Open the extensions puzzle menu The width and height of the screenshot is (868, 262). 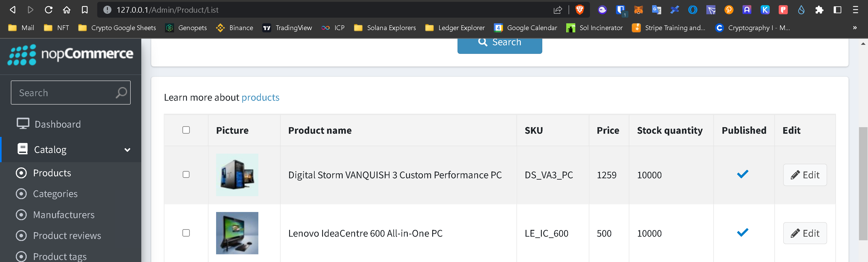[819, 10]
